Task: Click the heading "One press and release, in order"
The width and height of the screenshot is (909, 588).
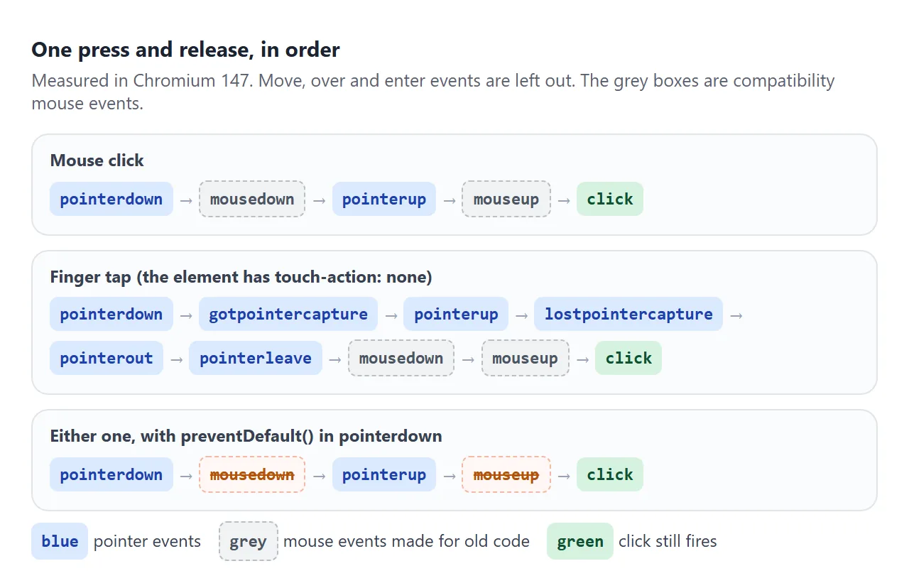Action: [185, 50]
